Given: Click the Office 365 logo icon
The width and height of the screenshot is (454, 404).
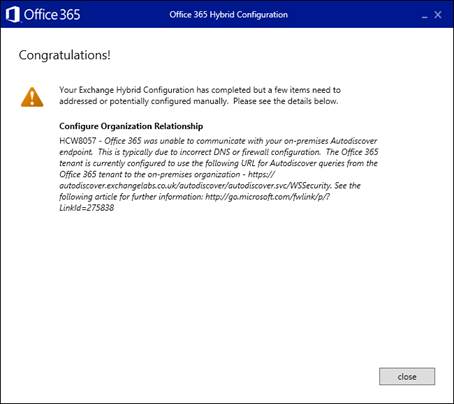Looking at the screenshot, I should 13,15.
